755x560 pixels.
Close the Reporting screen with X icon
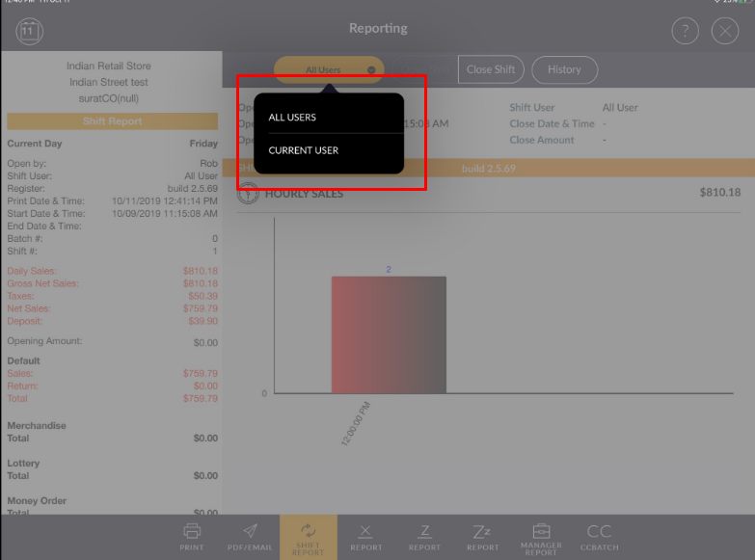point(725,31)
